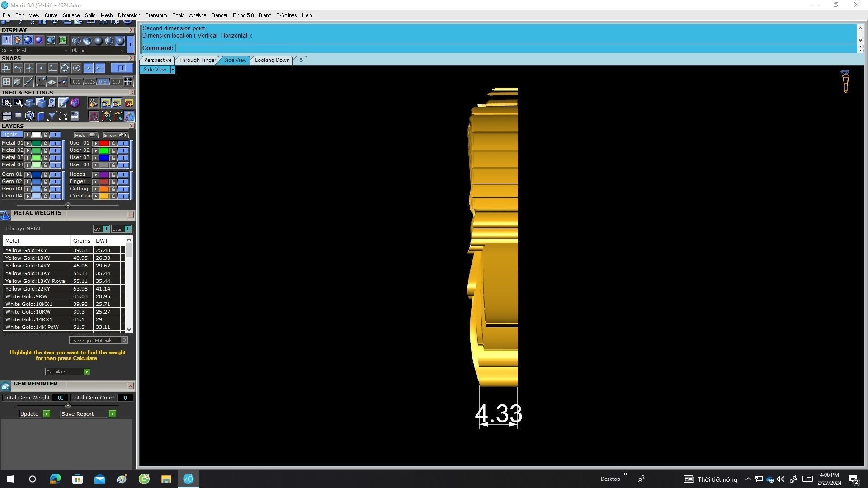
Task: Toggle GV library switch in Metal Weights
Action: tap(105, 229)
